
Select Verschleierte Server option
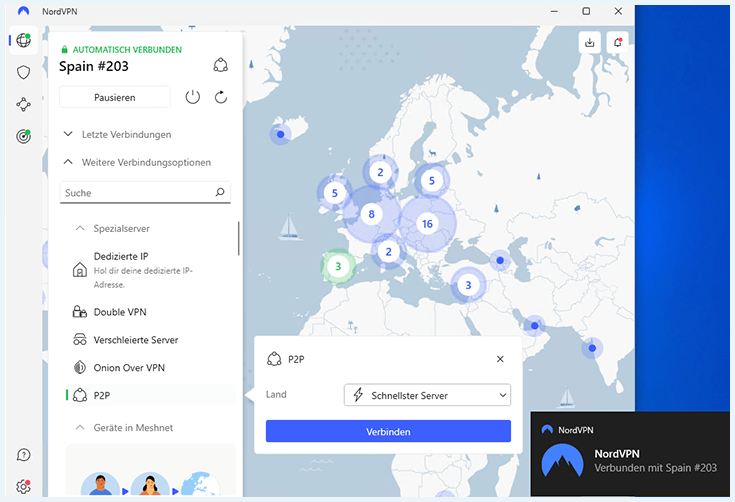pyautogui.click(x=150, y=340)
